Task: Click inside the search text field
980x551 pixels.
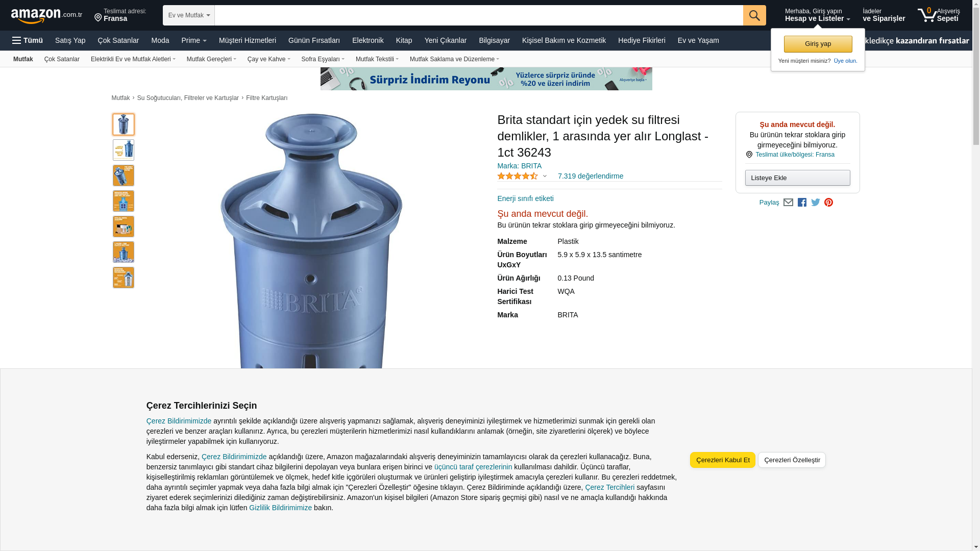Action: coord(479,15)
